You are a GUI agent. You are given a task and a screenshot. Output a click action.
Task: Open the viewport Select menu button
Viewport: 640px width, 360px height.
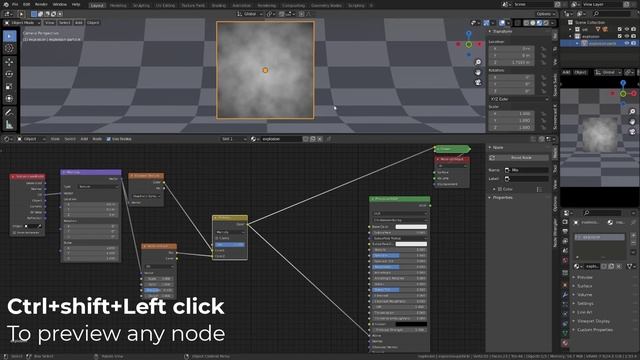[64, 23]
